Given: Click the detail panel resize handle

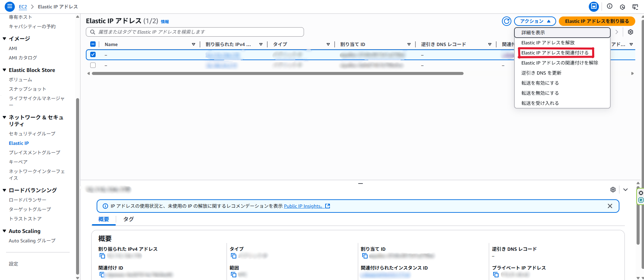Looking at the screenshot, I should click(x=361, y=184).
